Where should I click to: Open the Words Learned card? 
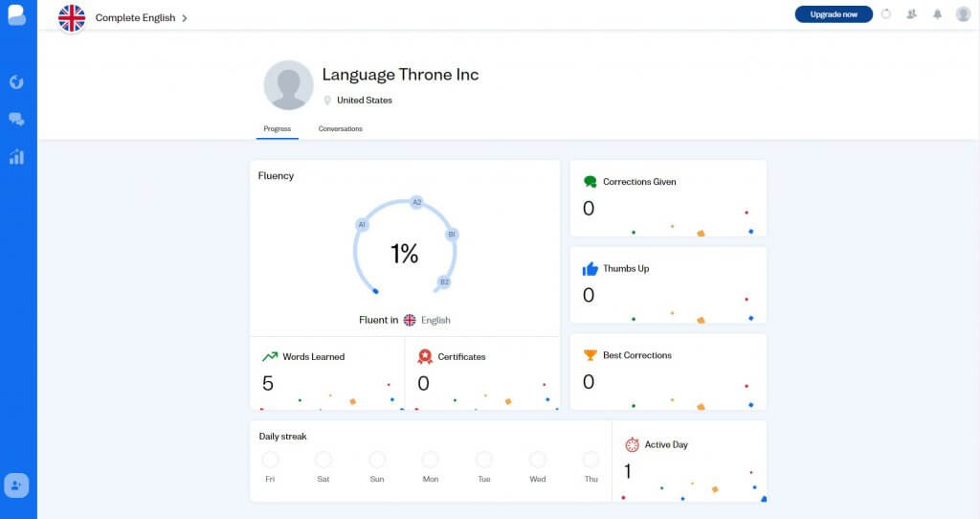(x=326, y=372)
